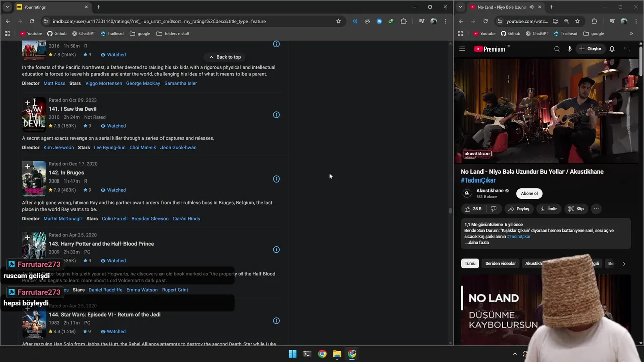Open more actions three-dot menu under video
The height and width of the screenshot is (362, 644).
coord(596,209)
